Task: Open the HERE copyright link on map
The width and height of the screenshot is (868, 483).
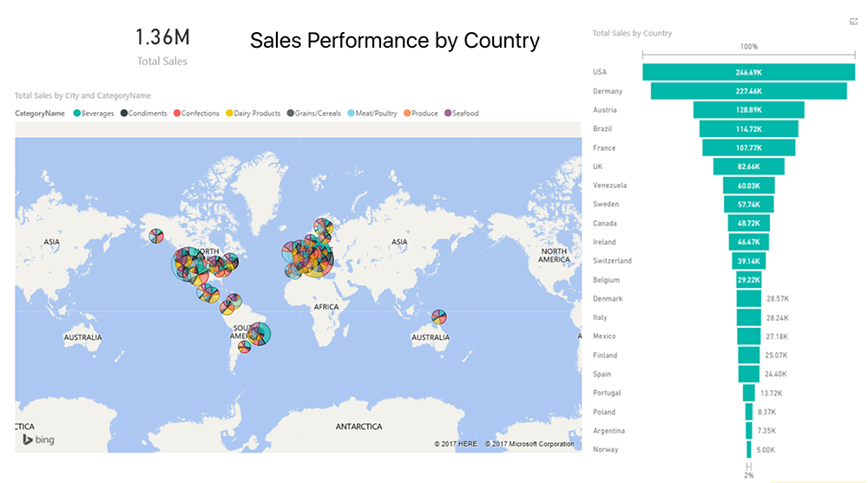Action: click(x=457, y=444)
